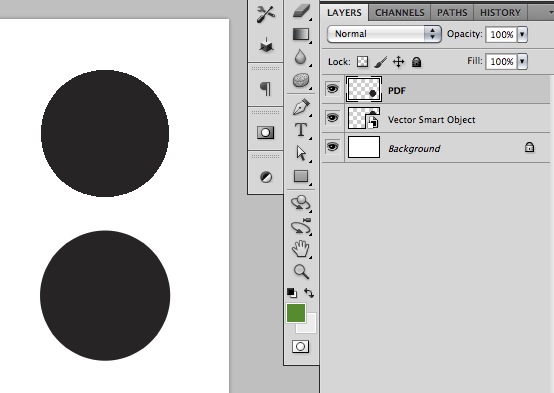Select the Gradient tool

click(x=301, y=34)
